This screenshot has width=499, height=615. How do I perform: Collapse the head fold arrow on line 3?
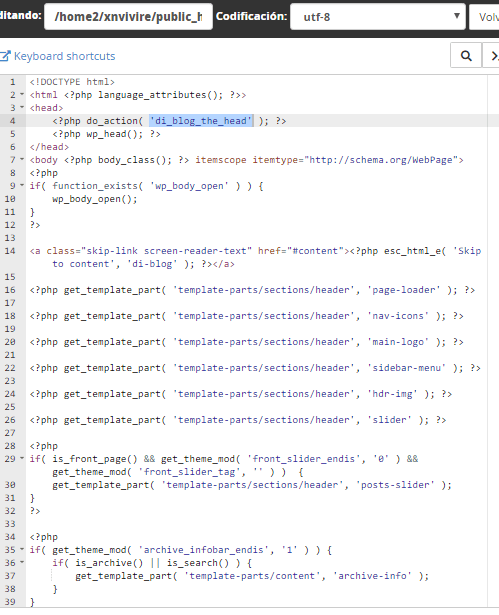[x=22, y=107]
